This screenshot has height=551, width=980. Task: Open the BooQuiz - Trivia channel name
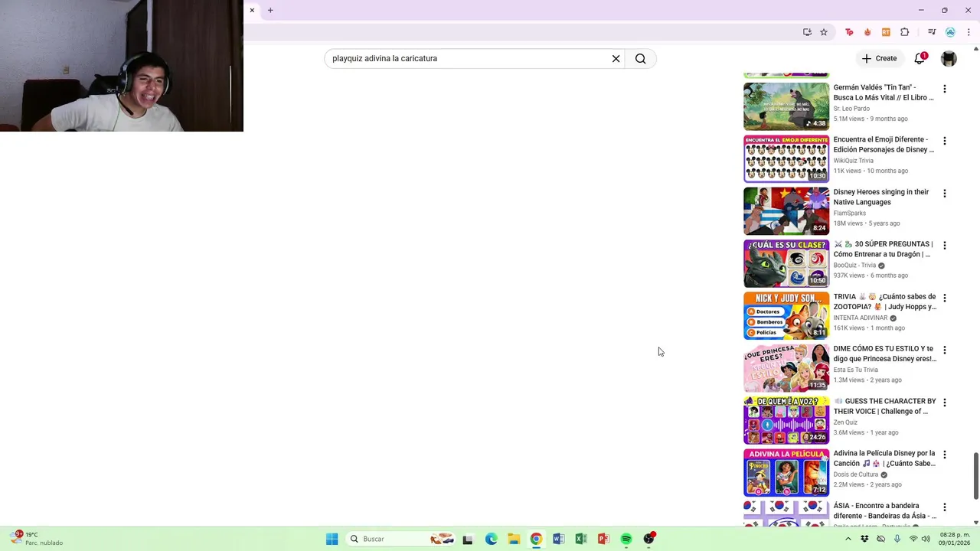click(855, 266)
